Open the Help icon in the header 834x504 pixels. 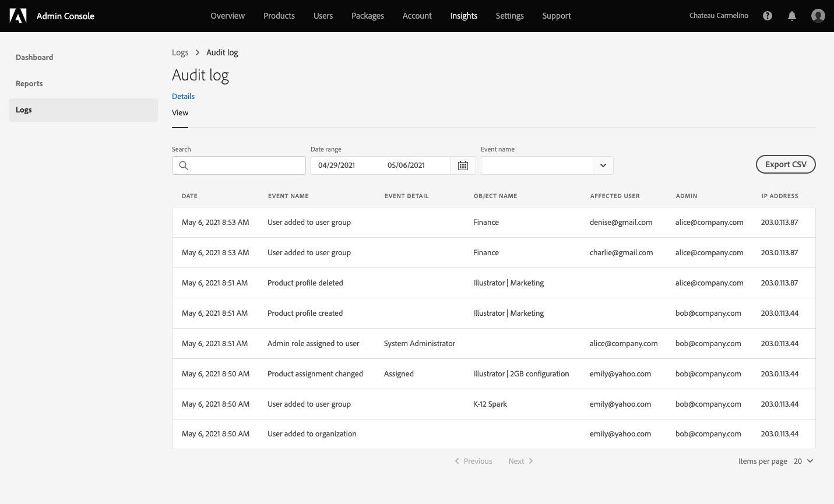coord(767,16)
